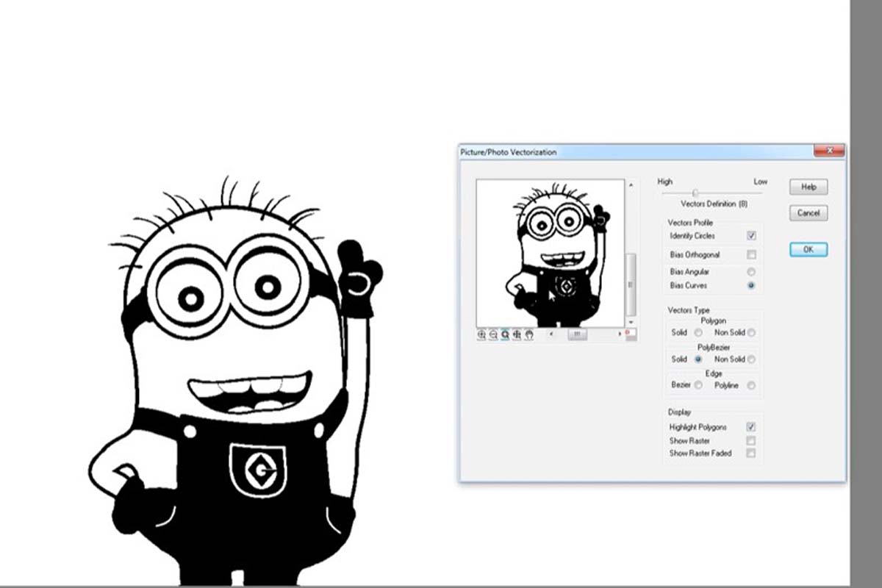The width and height of the screenshot is (882, 588).
Task: Enable the Bias Orthogonal checkbox
Action: (751, 255)
